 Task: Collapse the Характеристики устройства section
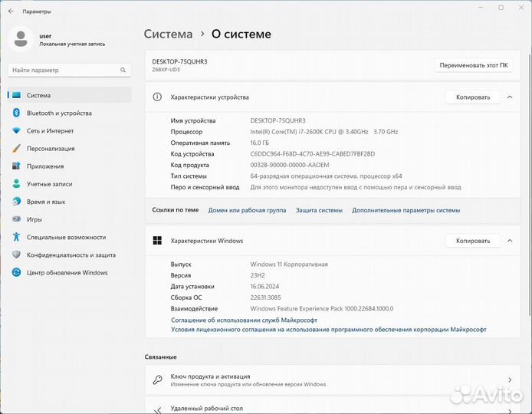coord(509,97)
